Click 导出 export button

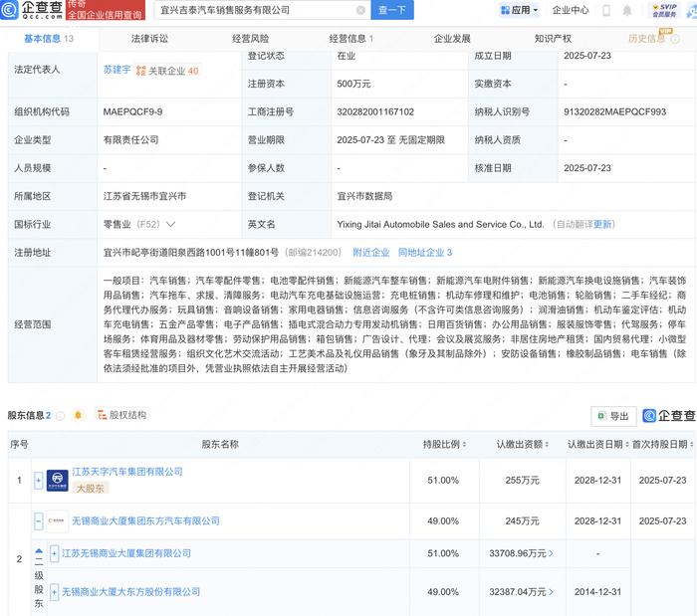613,416
